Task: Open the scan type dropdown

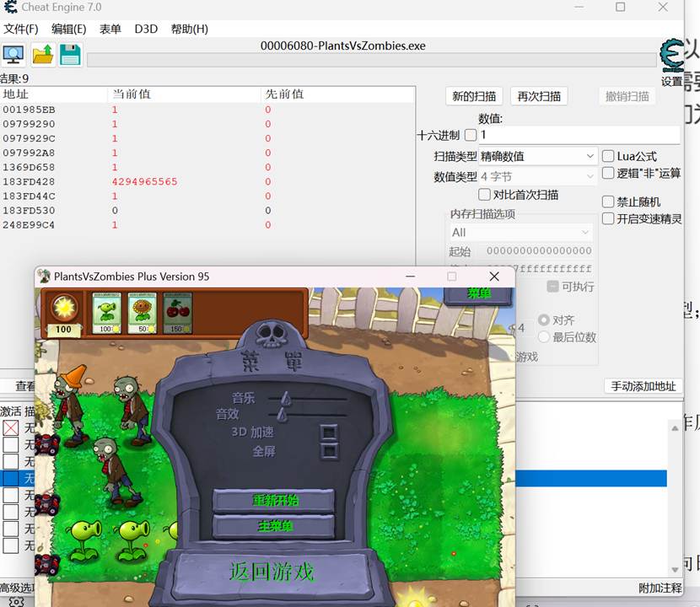Action: (x=538, y=156)
